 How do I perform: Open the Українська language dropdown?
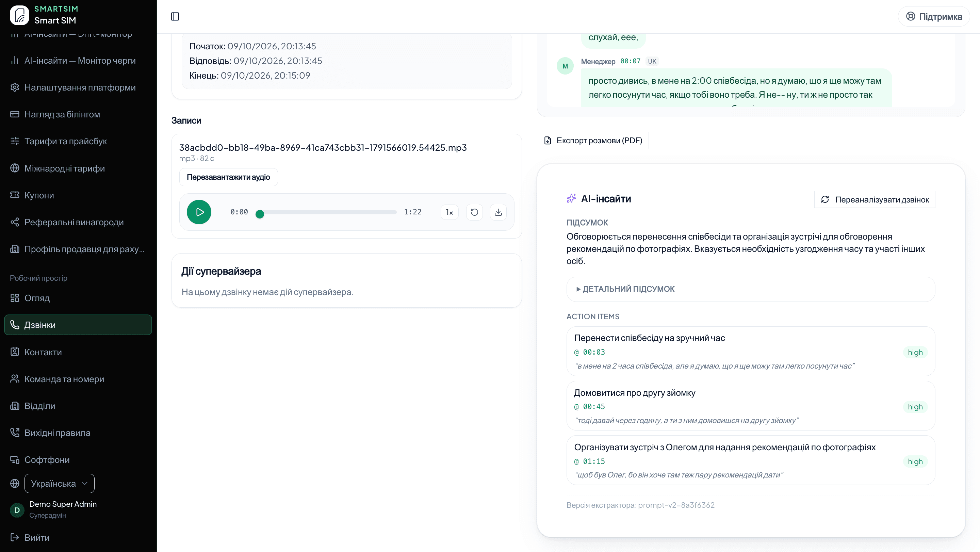[59, 483]
